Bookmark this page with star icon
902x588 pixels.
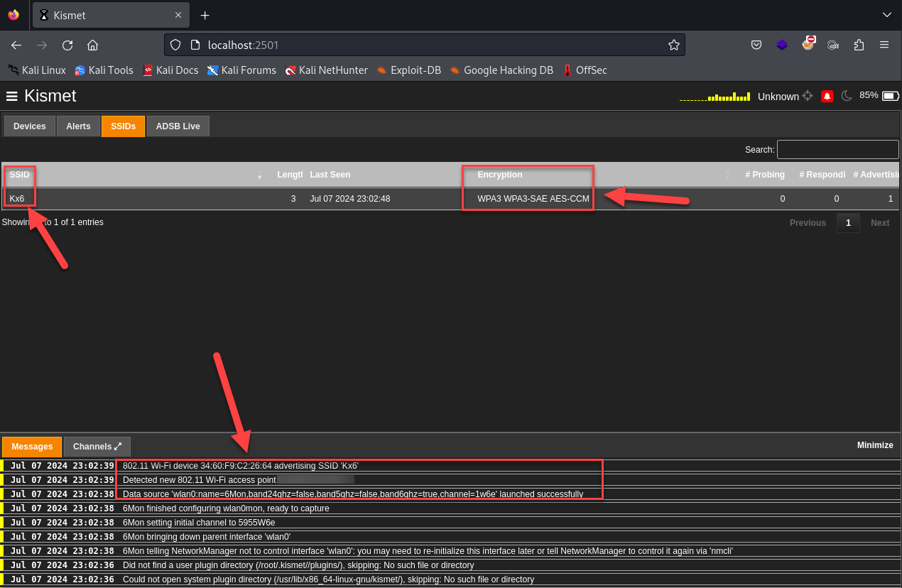pyautogui.click(x=673, y=45)
